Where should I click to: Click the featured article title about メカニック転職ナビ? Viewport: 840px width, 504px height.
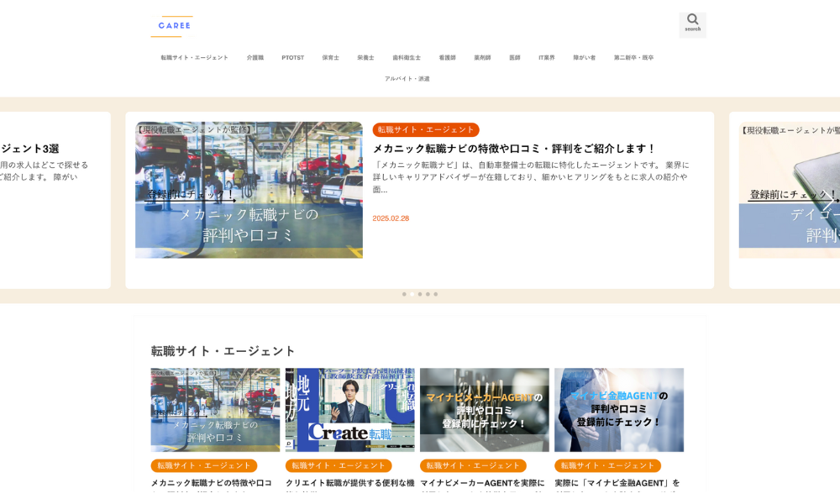513,149
